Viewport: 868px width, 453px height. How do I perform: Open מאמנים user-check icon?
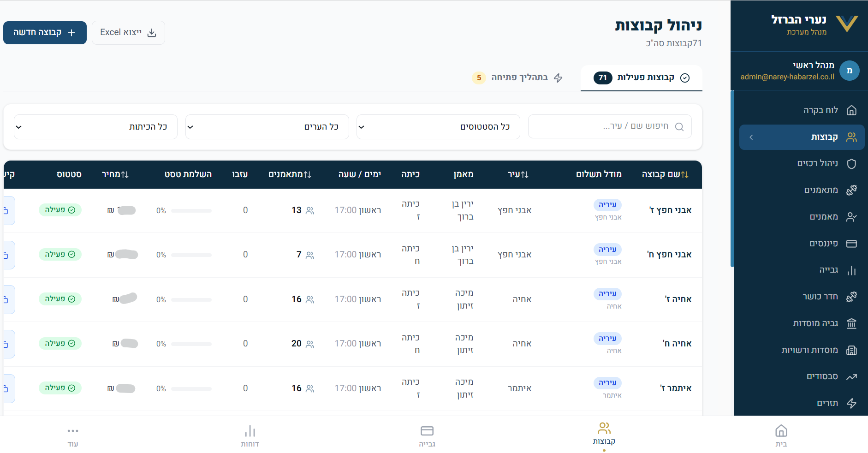[x=851, y=217]
